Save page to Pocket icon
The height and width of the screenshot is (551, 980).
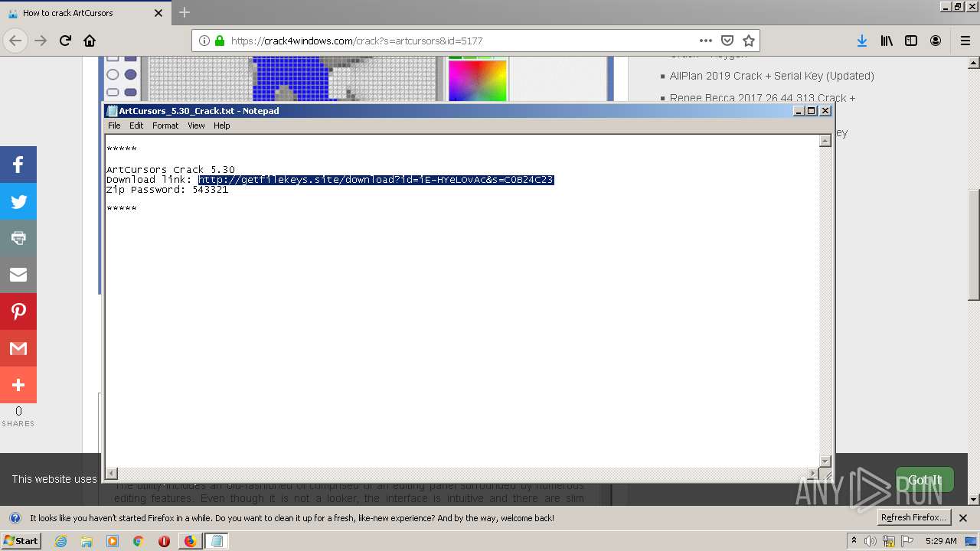pyautogui.click(x=727, y=41)
